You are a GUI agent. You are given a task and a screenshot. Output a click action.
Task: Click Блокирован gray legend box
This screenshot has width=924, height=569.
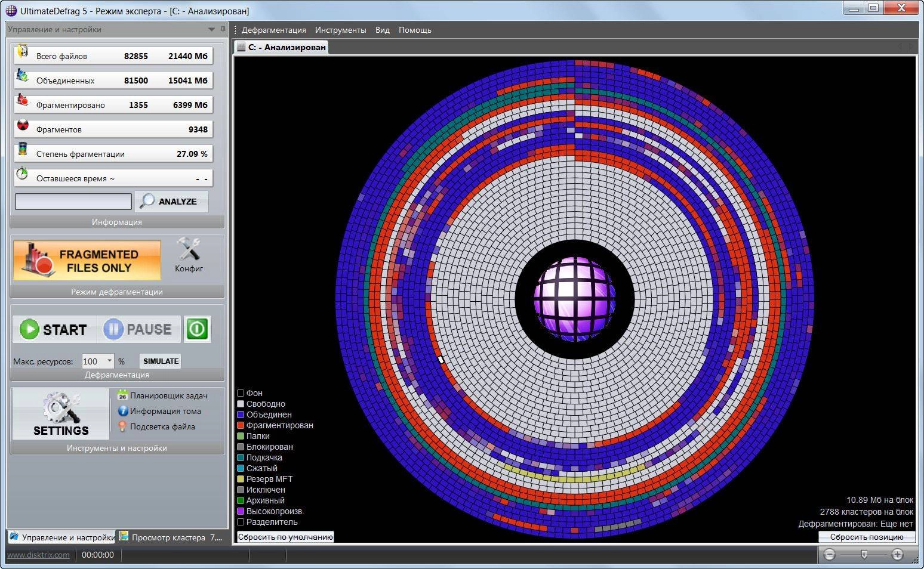coord(241,447)
